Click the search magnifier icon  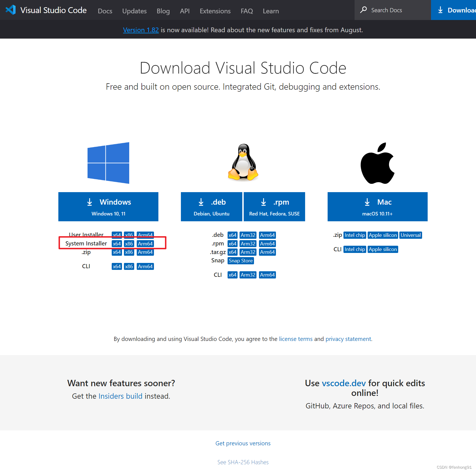[x=364, y=10]
